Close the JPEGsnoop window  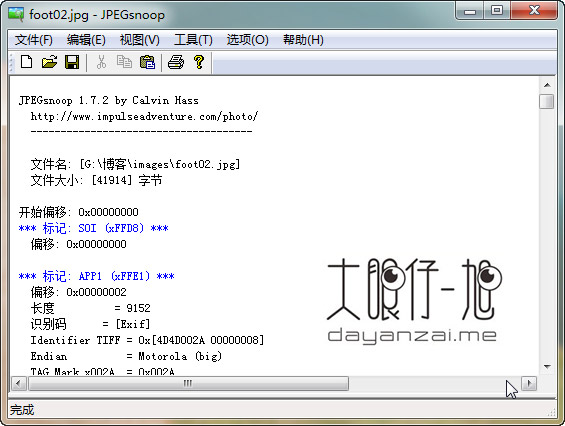click(534, 10)
